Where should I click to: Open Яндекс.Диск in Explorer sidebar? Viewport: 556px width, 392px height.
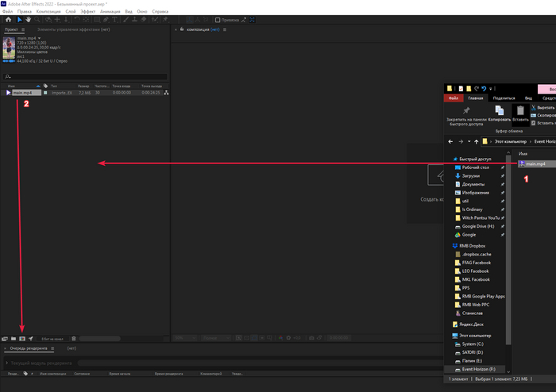point(471,325)
